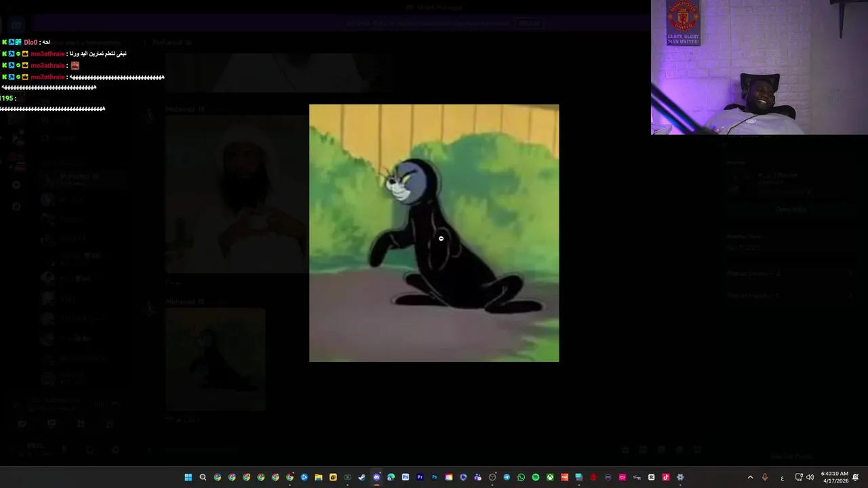Open Windows Search from the taskbar
The width and height of the screenshot is (868, 488).
(203, 477)
